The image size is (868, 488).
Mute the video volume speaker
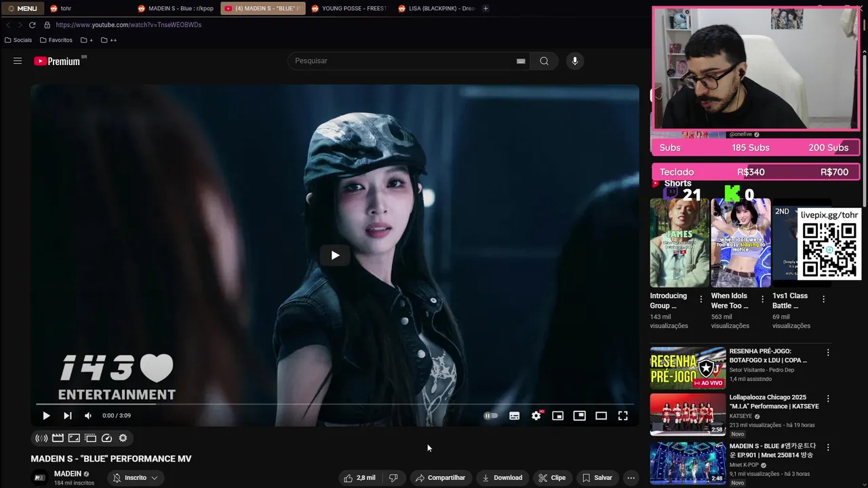click(88, 415)
